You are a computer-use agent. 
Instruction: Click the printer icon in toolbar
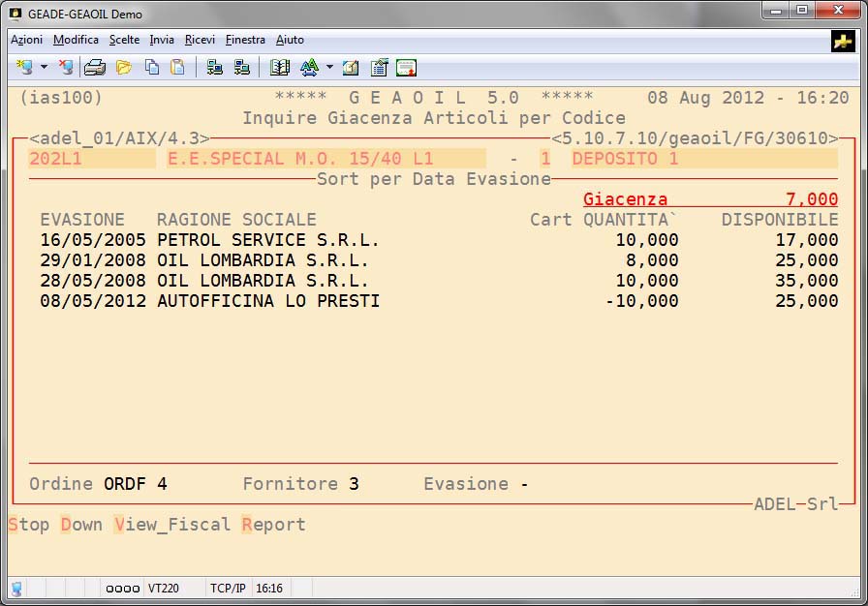tap(94, 67)
